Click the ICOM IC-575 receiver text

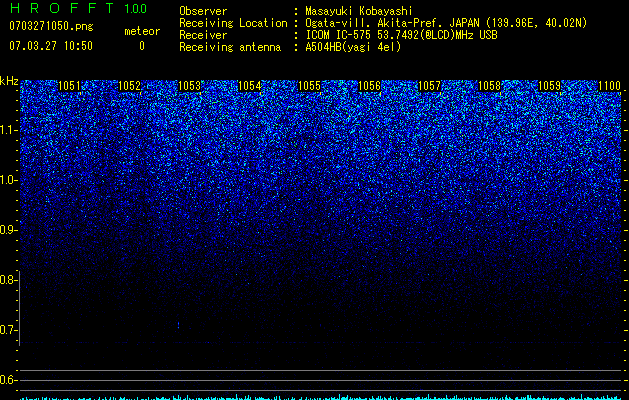coord(401,35)
